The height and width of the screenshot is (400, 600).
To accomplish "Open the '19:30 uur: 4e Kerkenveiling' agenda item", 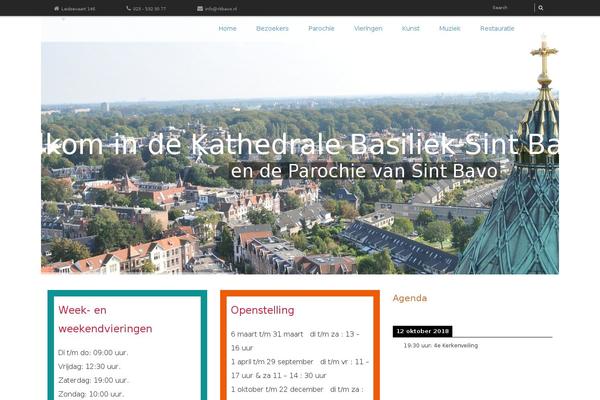I will coord(441,345).
